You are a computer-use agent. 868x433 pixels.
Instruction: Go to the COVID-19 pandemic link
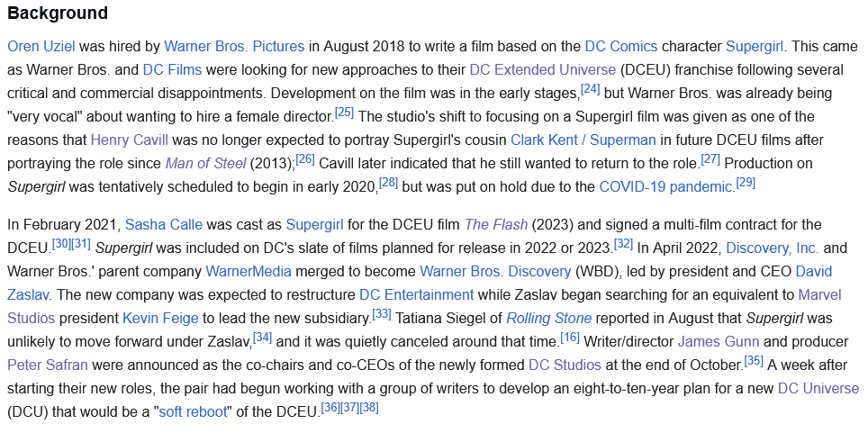665,186
